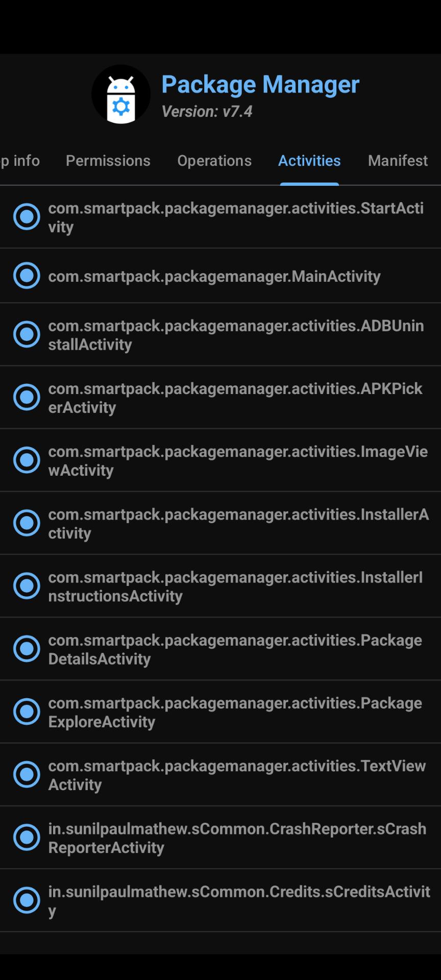Go to the Manifest tab

(398, 161)
